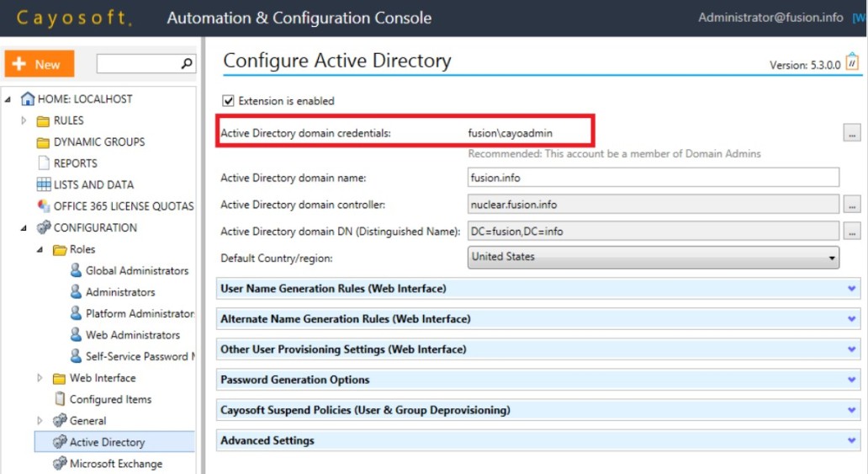Click the Active Directory domain name field
Screen dimensions: 868x474
point(654,178)
